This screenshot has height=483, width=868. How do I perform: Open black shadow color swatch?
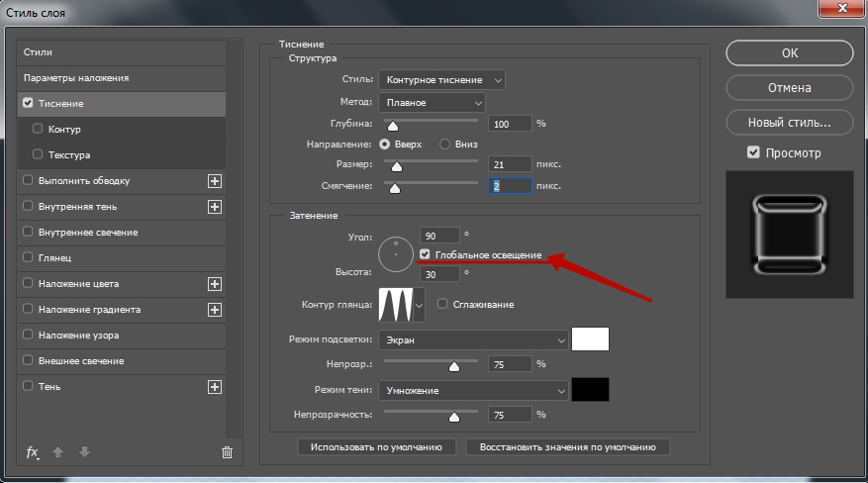[x=590, y=390]
